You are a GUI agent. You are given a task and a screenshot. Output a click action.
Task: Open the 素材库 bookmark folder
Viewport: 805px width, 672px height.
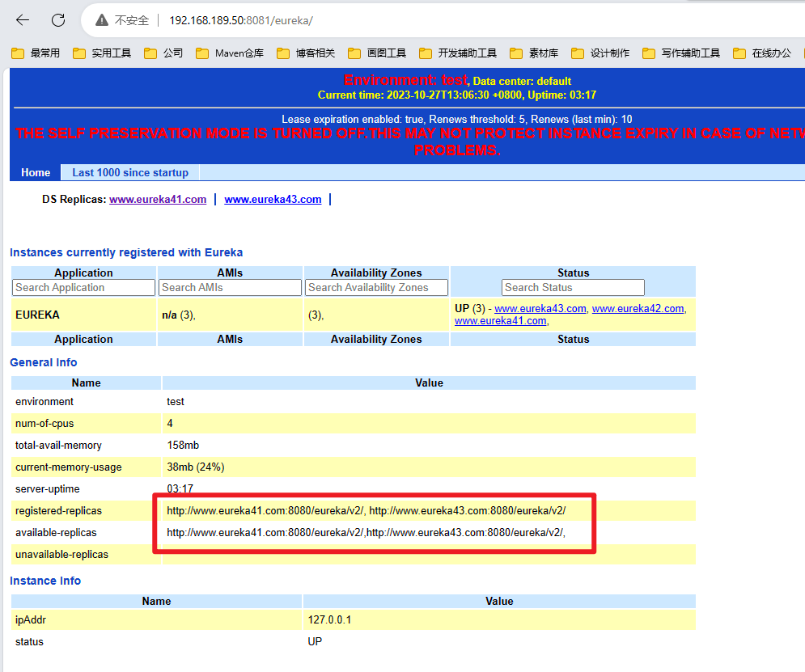click(534, 53)
